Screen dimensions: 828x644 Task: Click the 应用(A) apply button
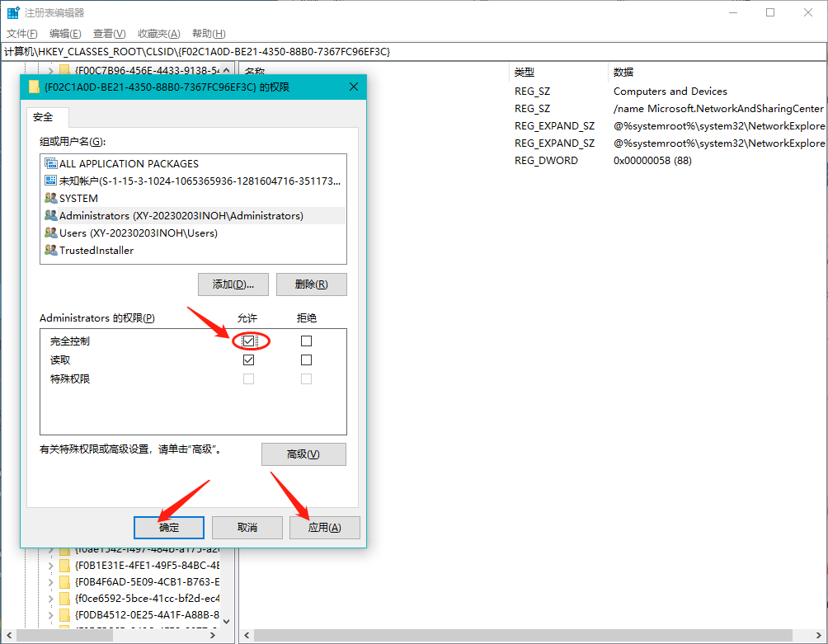[x=325, y=528]
